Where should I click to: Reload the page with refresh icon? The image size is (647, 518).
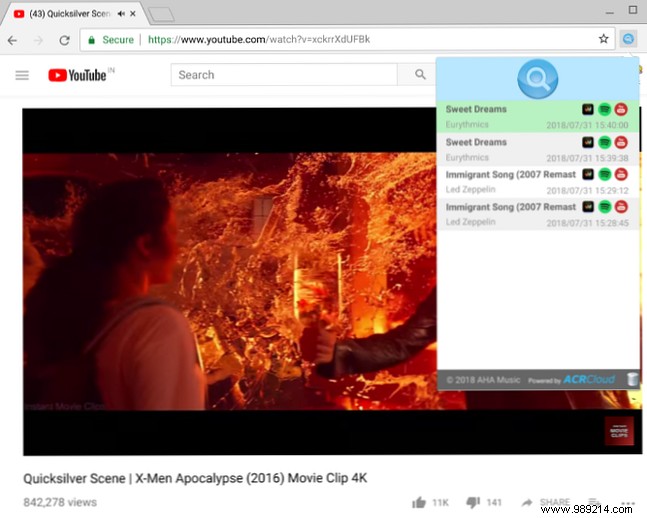(64, 40)
